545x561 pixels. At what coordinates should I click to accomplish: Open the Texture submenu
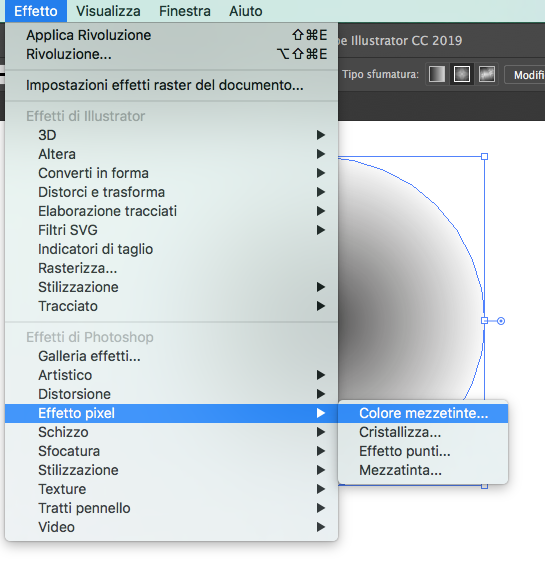coord(171,489)
